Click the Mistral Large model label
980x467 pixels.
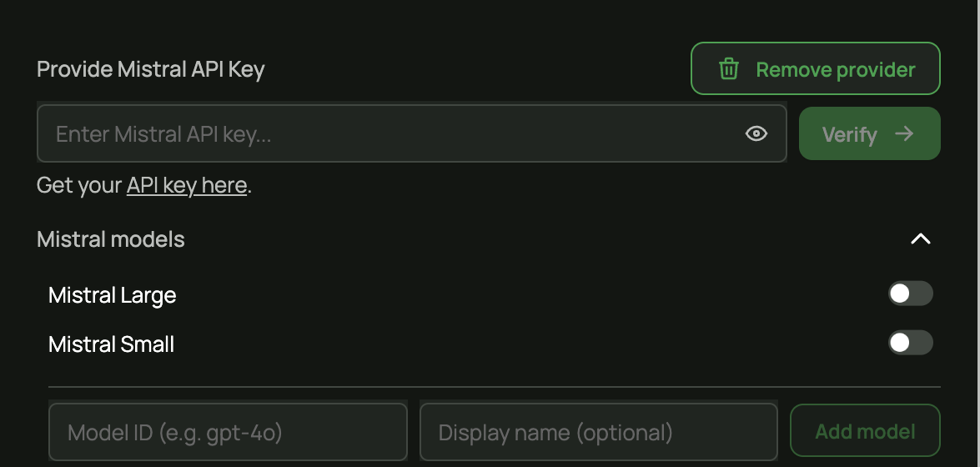pyautogui.click(x=113, y=295)
